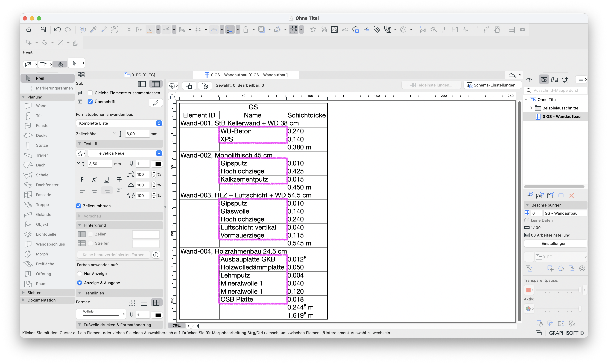Click the Undo arrow icon
This screenshot has height=364, width=608.
pos(57,29)
